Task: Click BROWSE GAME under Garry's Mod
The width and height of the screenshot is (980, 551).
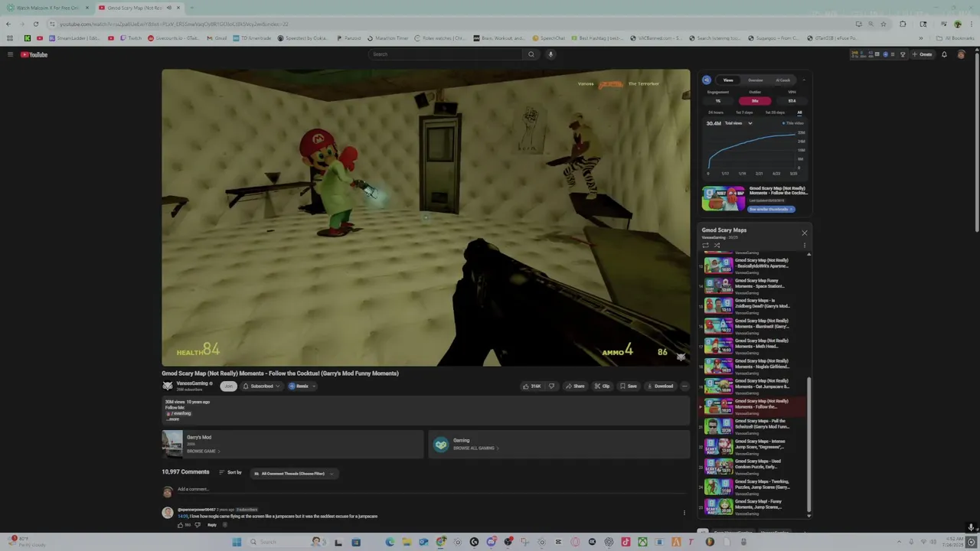Action: (203, 452)
